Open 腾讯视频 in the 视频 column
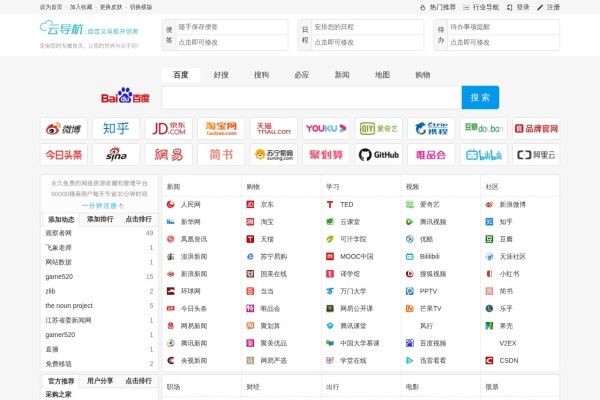Viewport: 600px width, 400px height. click(x=433, y=222)
